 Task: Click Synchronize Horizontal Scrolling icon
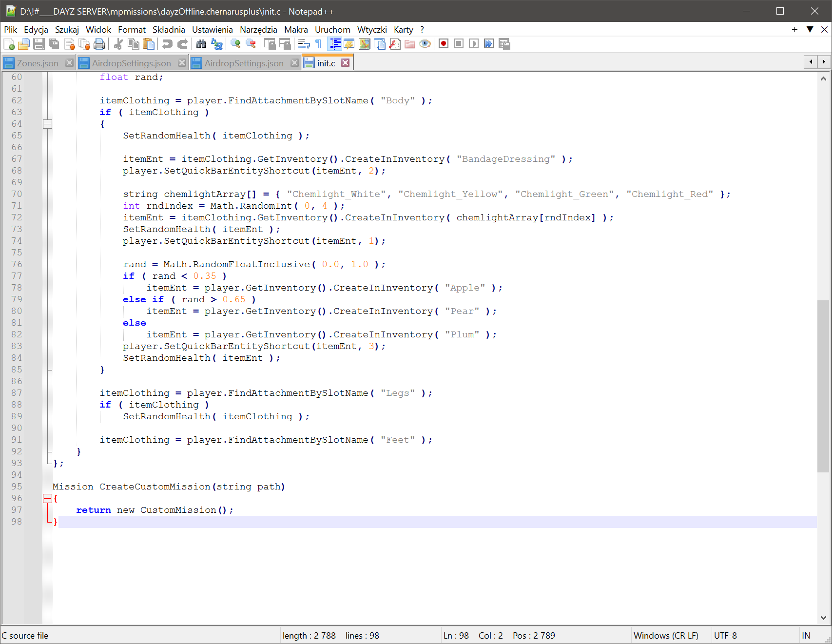[x=285, y=44]
